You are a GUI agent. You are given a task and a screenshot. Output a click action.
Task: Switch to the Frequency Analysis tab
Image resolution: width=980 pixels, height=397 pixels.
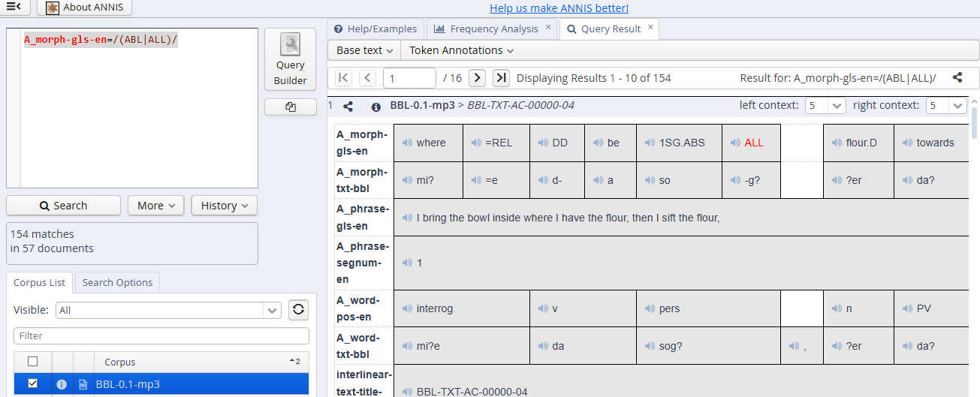coord(493,29)
